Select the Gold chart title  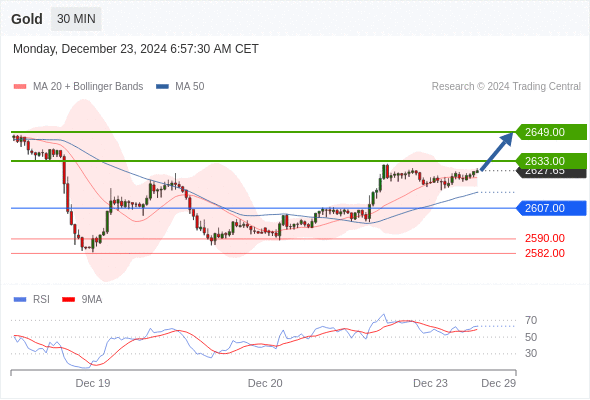point(27,19)
